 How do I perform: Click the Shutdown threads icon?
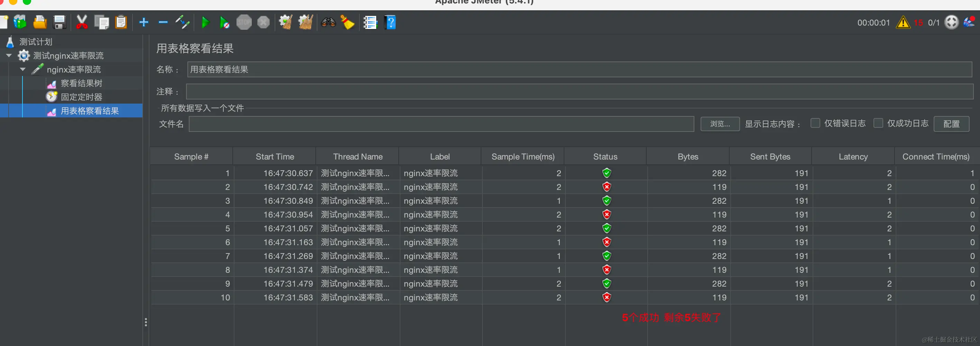click(263, 22)
